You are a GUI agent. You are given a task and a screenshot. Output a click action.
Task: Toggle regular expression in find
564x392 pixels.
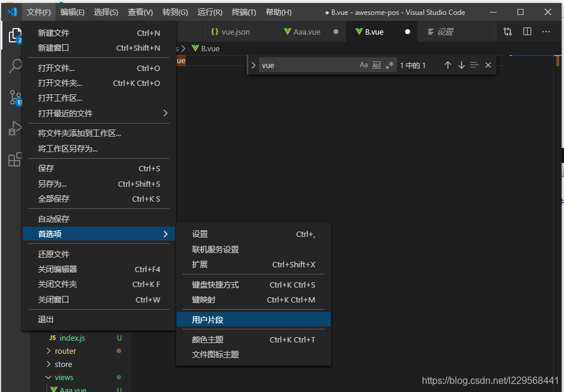390,65
